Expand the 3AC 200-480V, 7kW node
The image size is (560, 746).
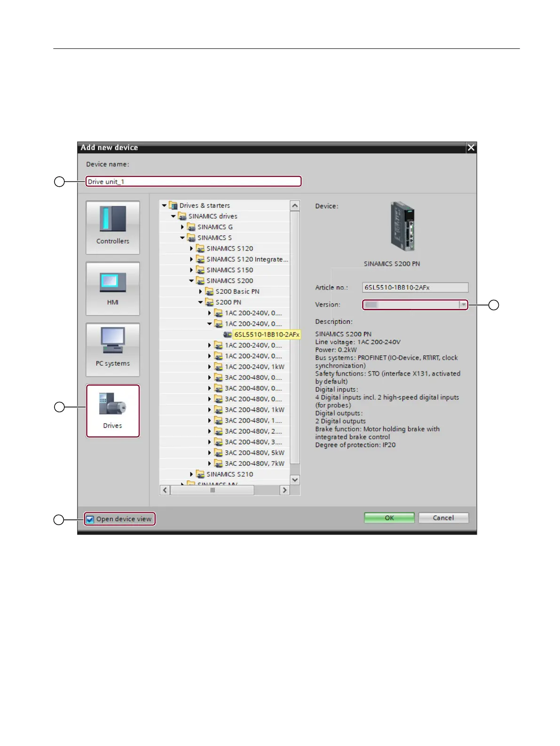[x=210, y=463]
